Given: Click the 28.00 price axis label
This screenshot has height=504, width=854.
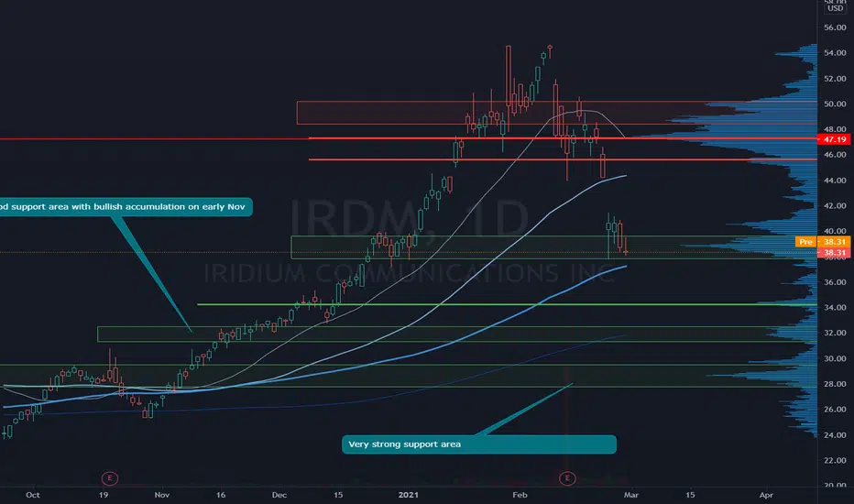Looking at the screenshot, I should (x=835, y=384).
